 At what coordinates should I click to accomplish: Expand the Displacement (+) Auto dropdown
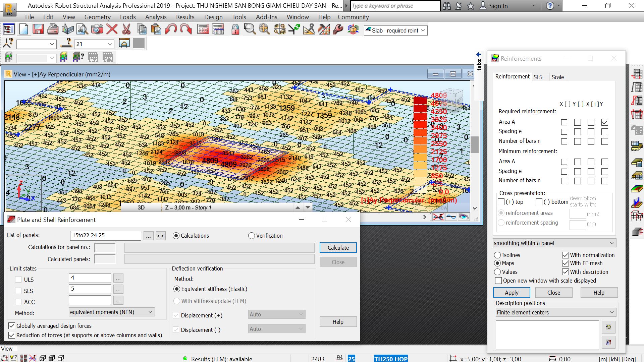click(277, 314)
